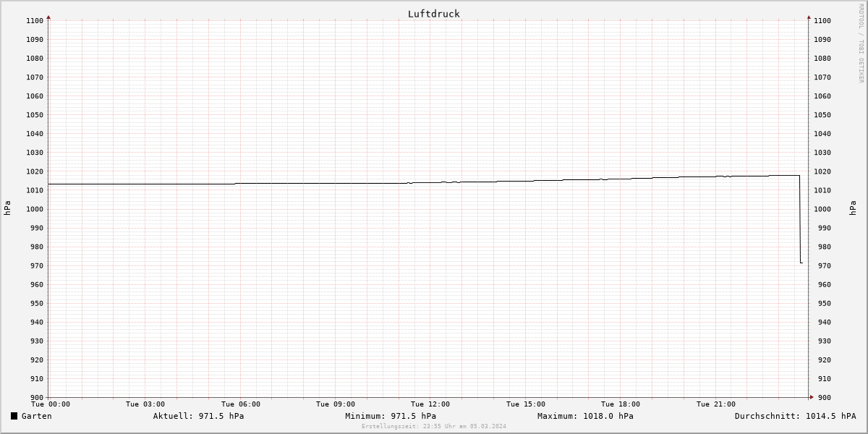
Task: Click the black Garten legend color swatch
Action: [14, 416]
